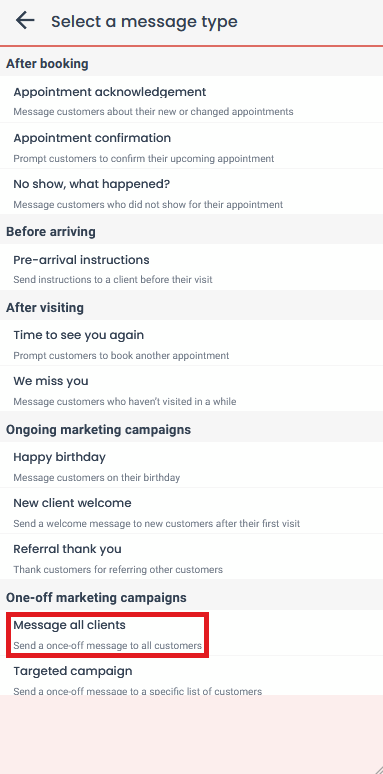This screenshot has height=774, width=383.
Task: Click the 'Select a message type' title
Action: [x=144, y=22]
